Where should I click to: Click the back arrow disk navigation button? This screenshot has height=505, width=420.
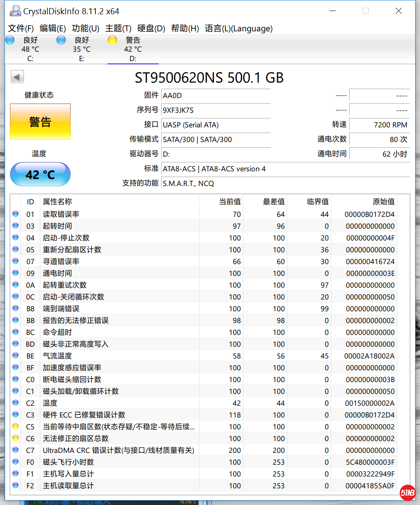point(17,77)
